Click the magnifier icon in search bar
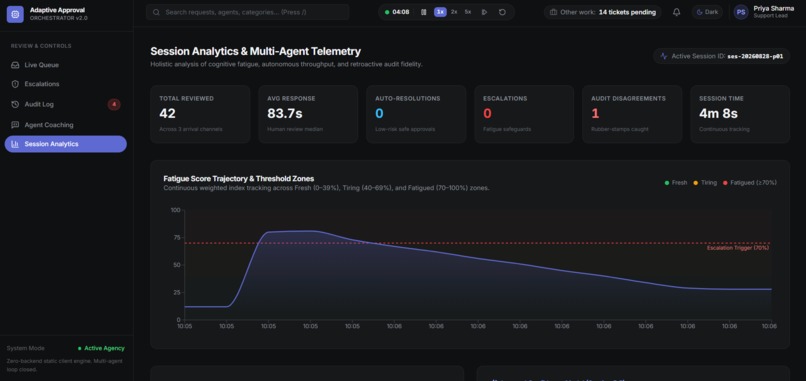Image resolution: width=806 pixels, height=381 pixels. click(156, 12)
